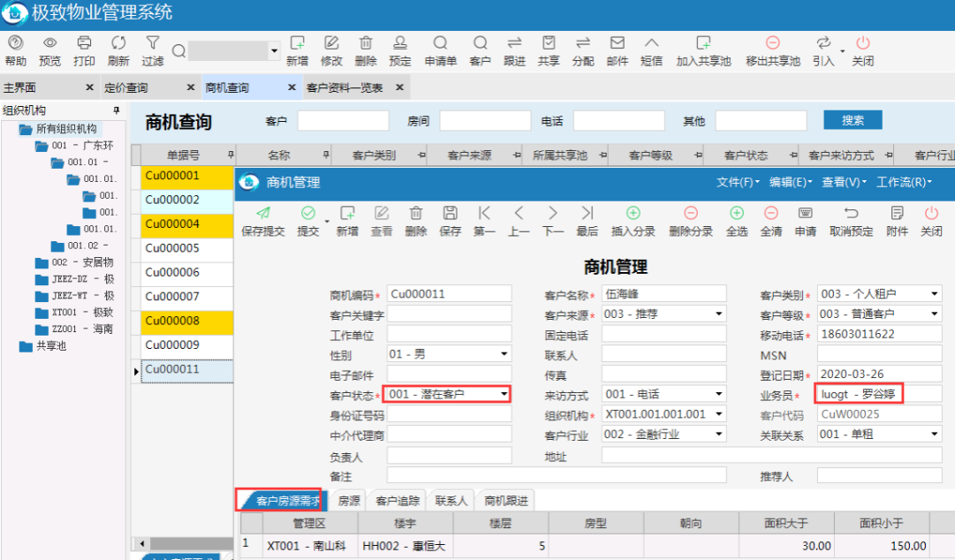This screenshot has height=560, width=955.
Task: Select the 所有组织机构 tree node
Action: (x=66, y=128)
